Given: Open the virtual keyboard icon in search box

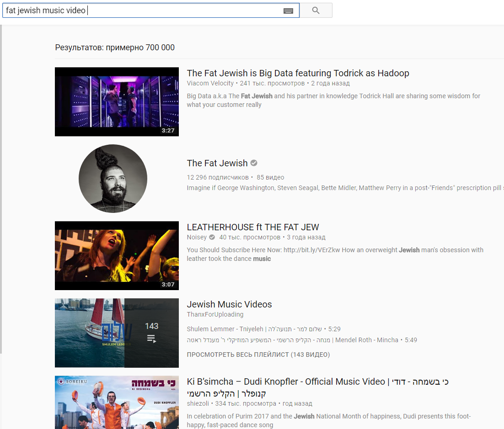Looking at the screenshot, I should (288, 11).
